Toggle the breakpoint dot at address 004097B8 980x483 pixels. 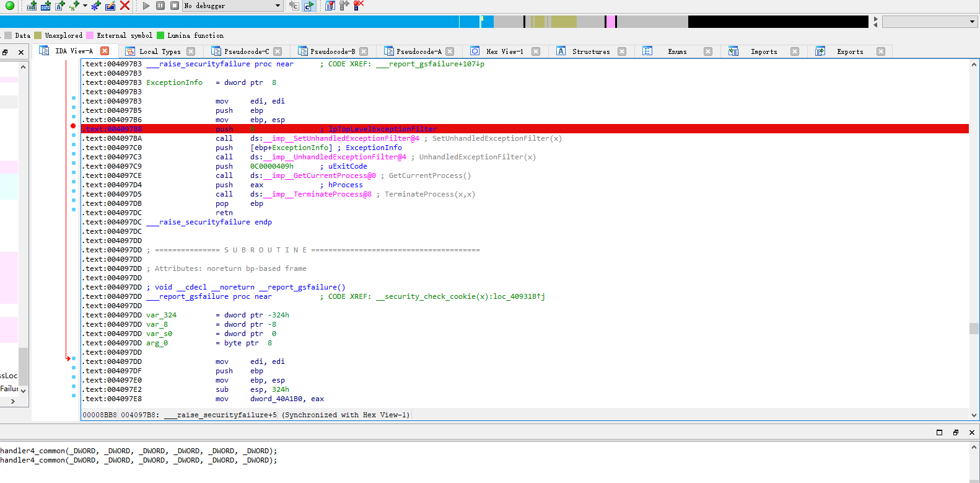pos(73,126)
